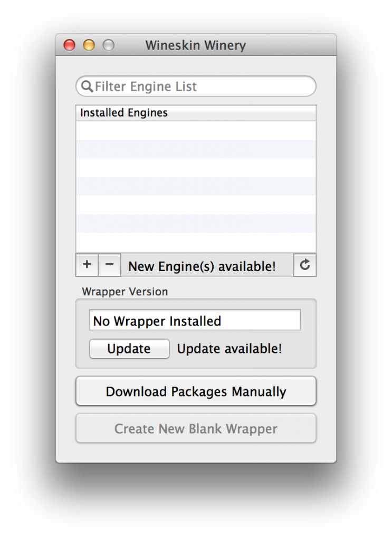Open Download Packages Manually
392x540 pixels.
[x=196, y=392]
